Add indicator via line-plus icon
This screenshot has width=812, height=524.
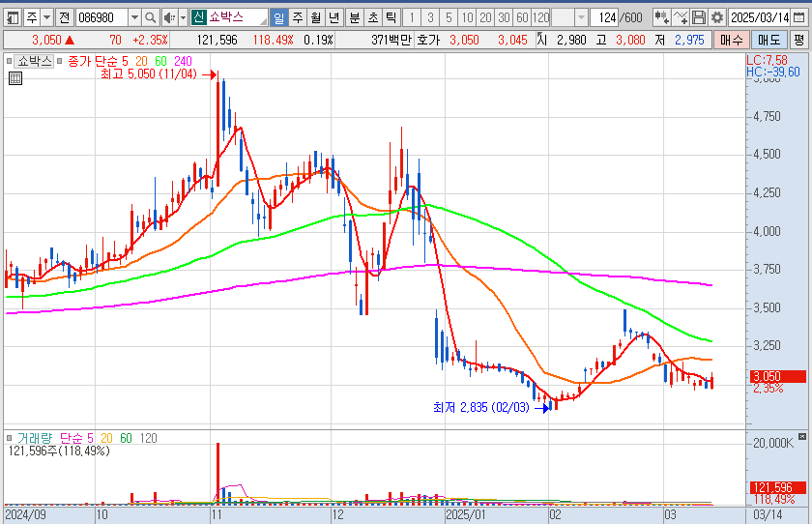tap(681, 18)
